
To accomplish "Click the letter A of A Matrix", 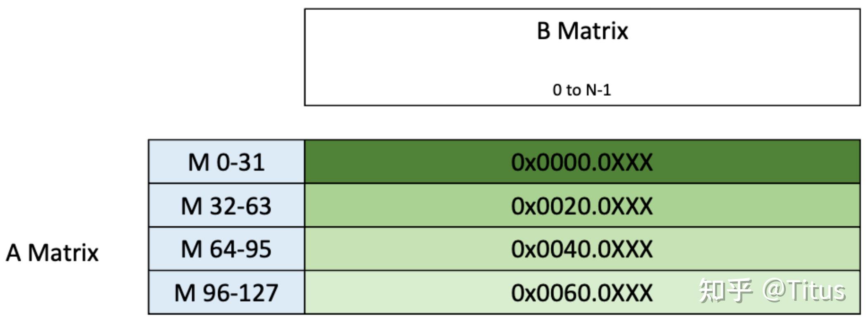I will (13, 253).
